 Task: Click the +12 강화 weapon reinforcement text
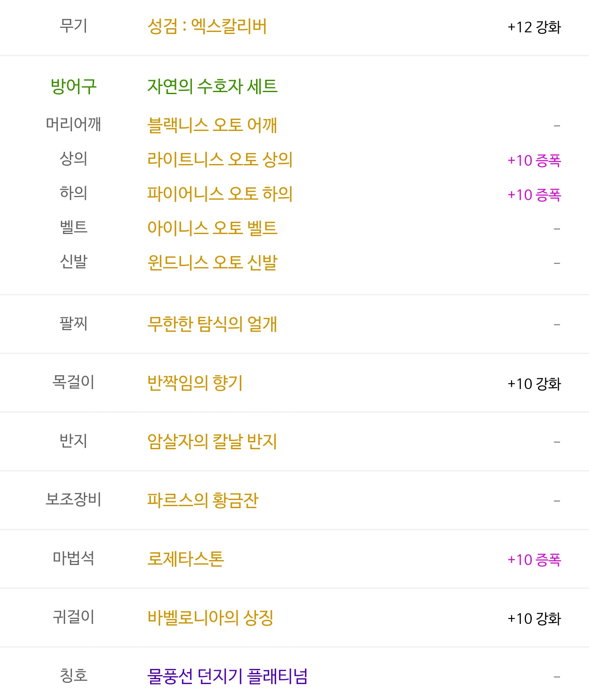[534, 27]
